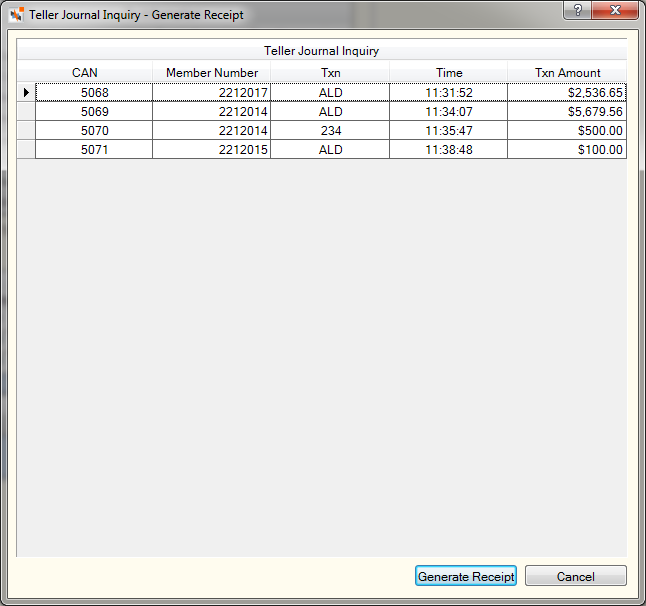Click member number 2212014 in row 5070

coord(212,130)
